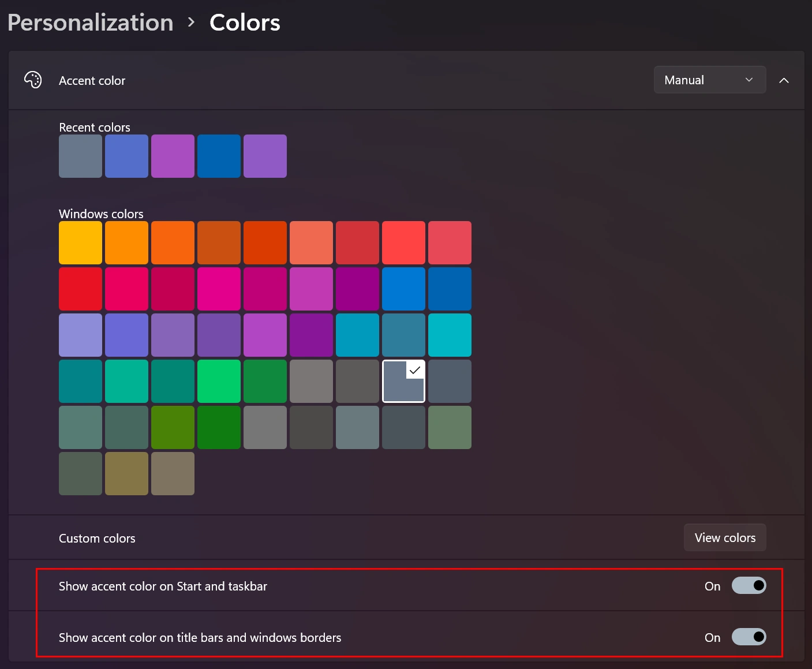Viewport: 812px width, 669px height.
Task: Select the third swatch in Recent colors
Action: (x=173, y=156)
